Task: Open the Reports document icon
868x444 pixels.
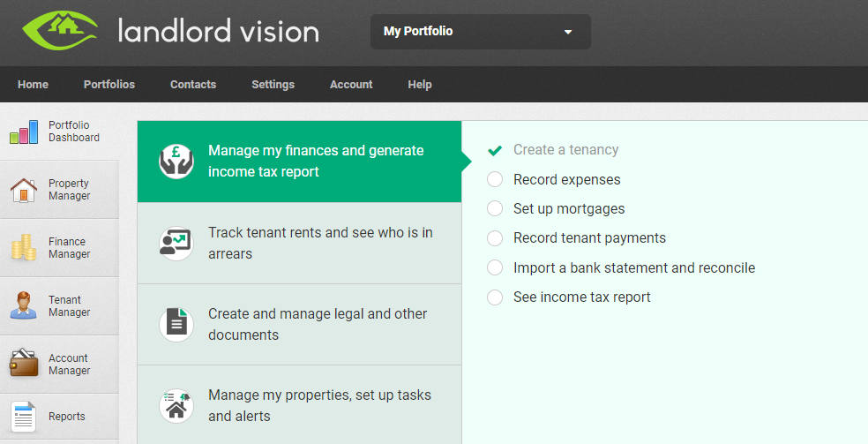Action: [x=24, y=417]
